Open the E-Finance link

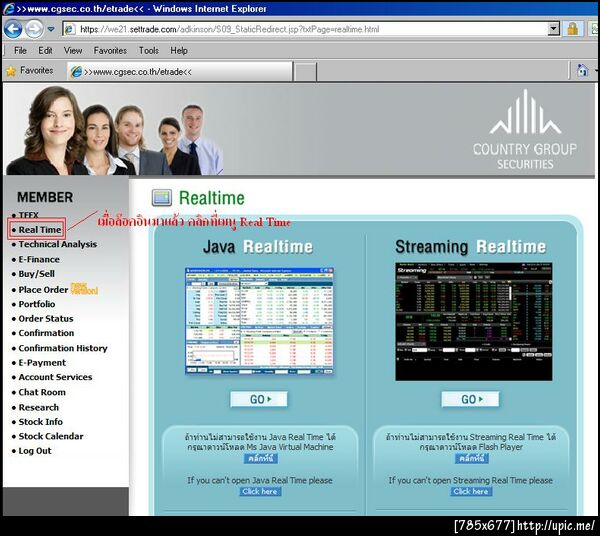39,259
